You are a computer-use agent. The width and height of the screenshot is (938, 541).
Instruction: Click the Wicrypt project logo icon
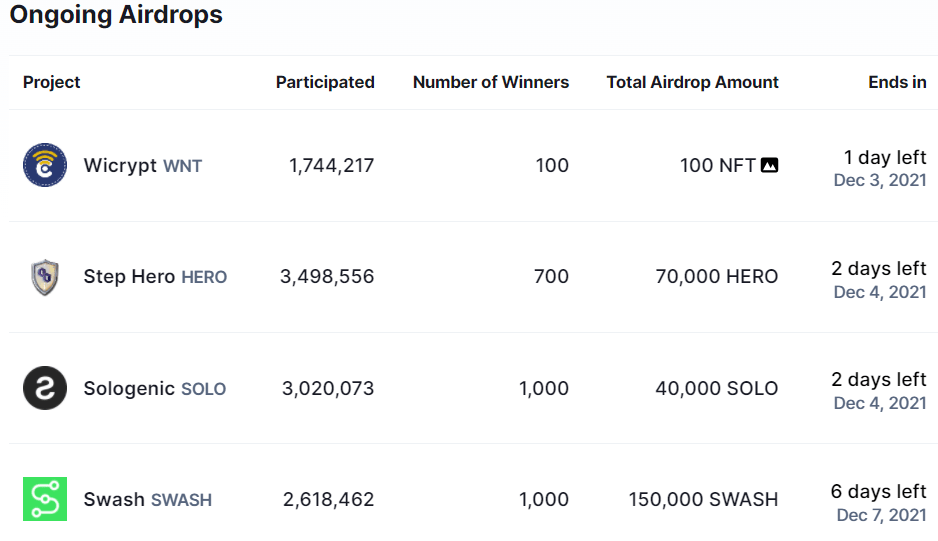[x=45, y=165]
